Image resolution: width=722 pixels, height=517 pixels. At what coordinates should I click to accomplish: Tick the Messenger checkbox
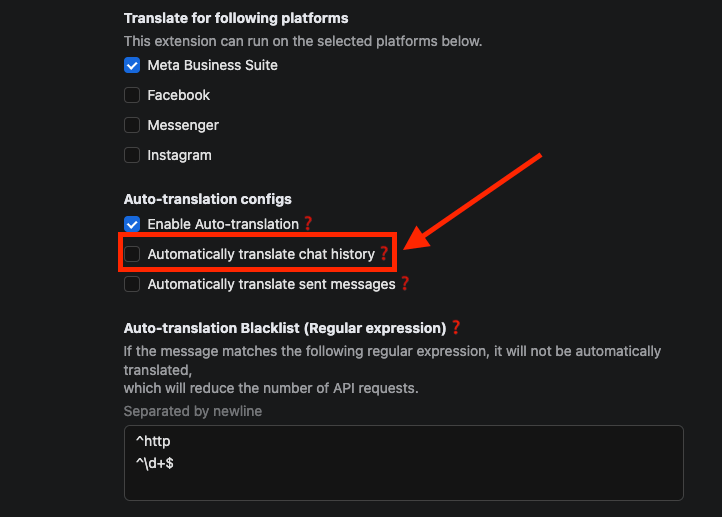[132, 125]
